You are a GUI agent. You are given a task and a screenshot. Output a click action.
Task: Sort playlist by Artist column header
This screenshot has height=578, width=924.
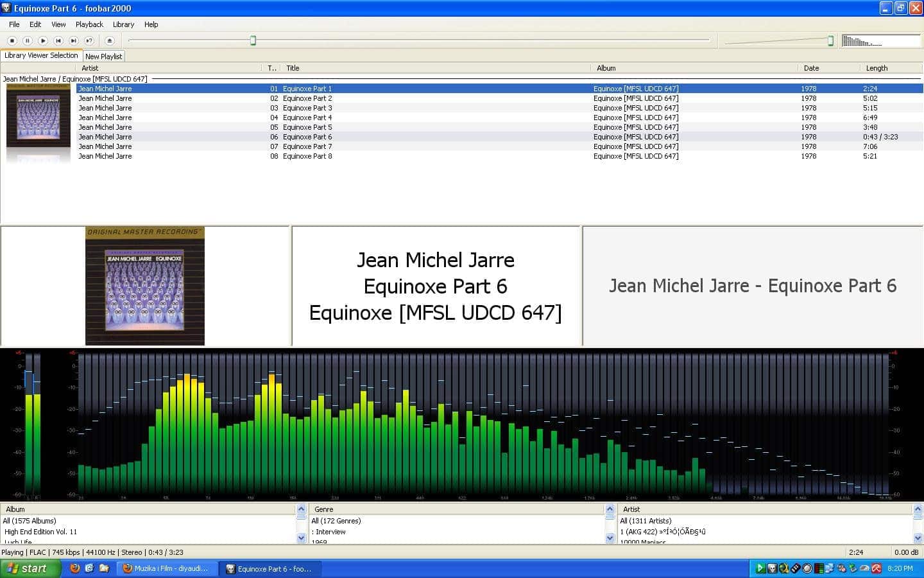[169, 68]
